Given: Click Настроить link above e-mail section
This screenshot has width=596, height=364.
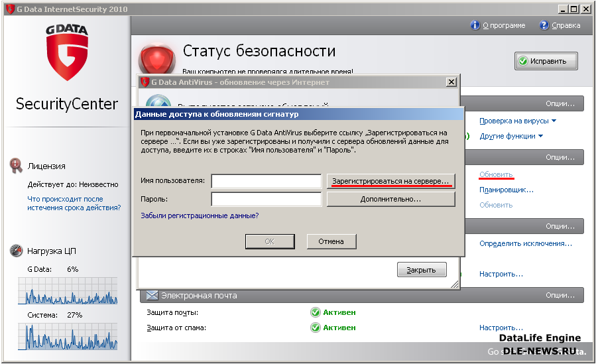Looking at the screenshot, I should click(501, 274).
